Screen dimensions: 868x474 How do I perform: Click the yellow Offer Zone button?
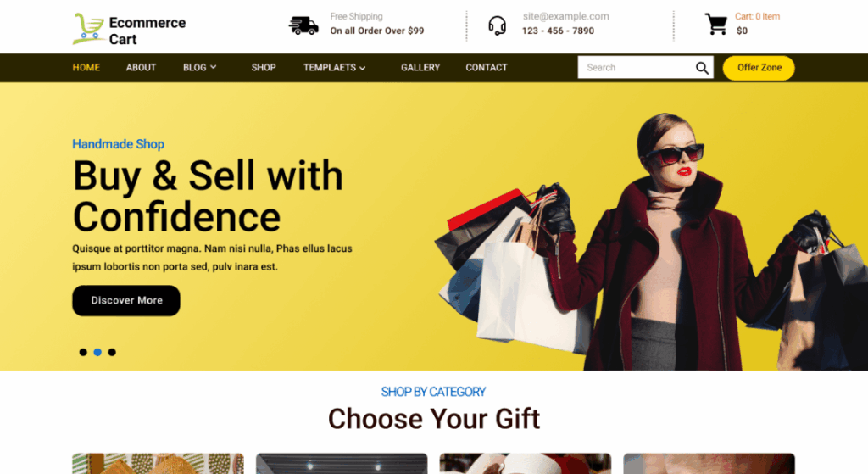(x=759, y=68)
